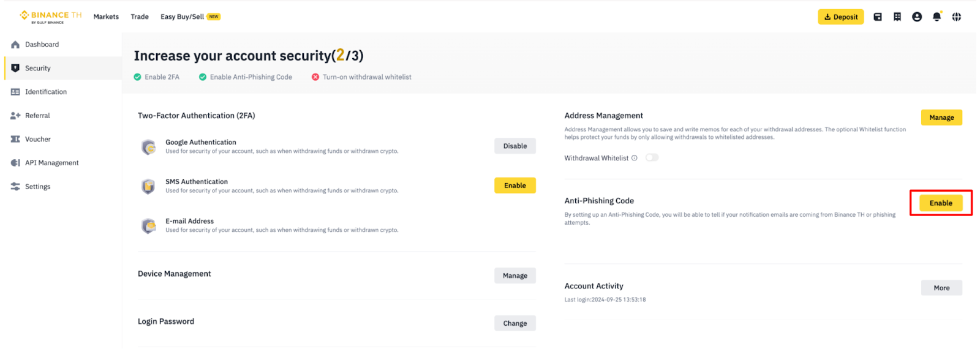Go to Dashboard in sidebar
This screenshot has height=349, width=980.
coord(42,45)
